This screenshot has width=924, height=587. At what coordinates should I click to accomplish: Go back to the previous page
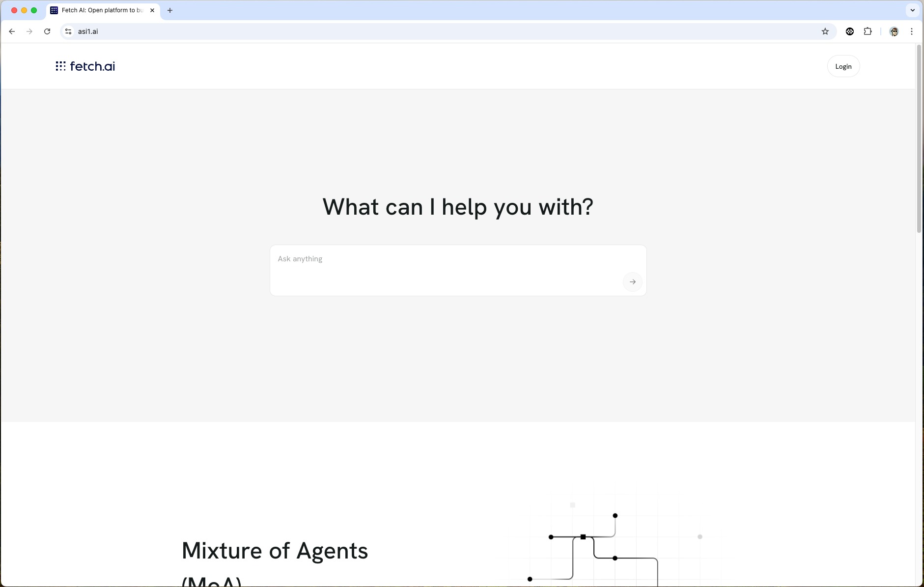[x=12, y=31]
